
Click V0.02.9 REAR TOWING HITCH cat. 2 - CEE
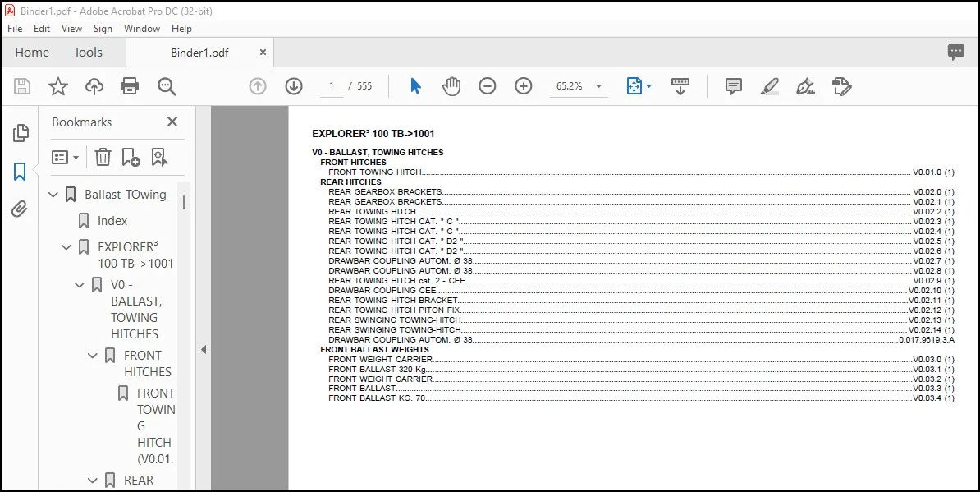[641, 281]
